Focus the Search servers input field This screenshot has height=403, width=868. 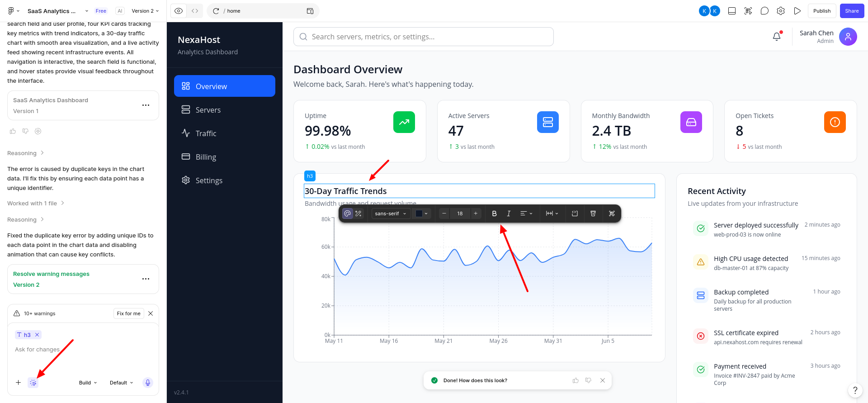424,37
